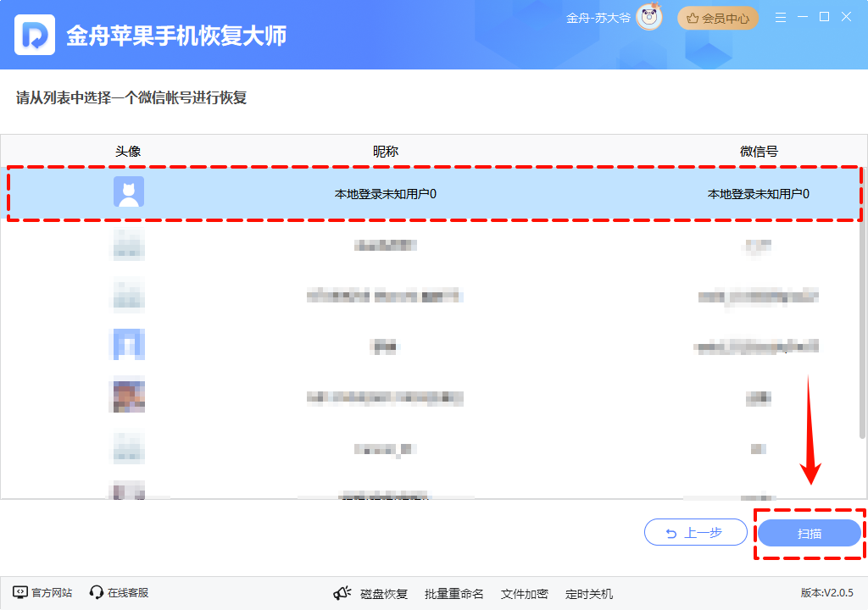868x610 pixels.
Task: Open the 官方网站 link
Action: [52, 593]
